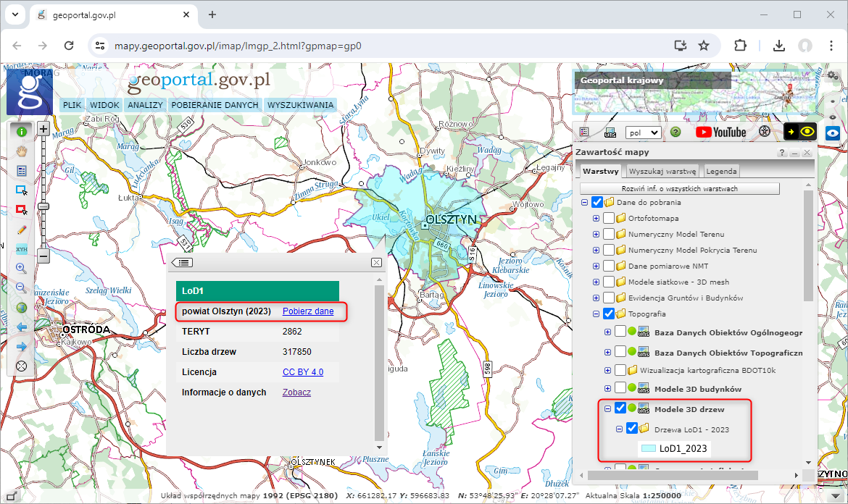Switch to the Legenda tab
This screenshot has width=848, height=504.
click(721, 172)
